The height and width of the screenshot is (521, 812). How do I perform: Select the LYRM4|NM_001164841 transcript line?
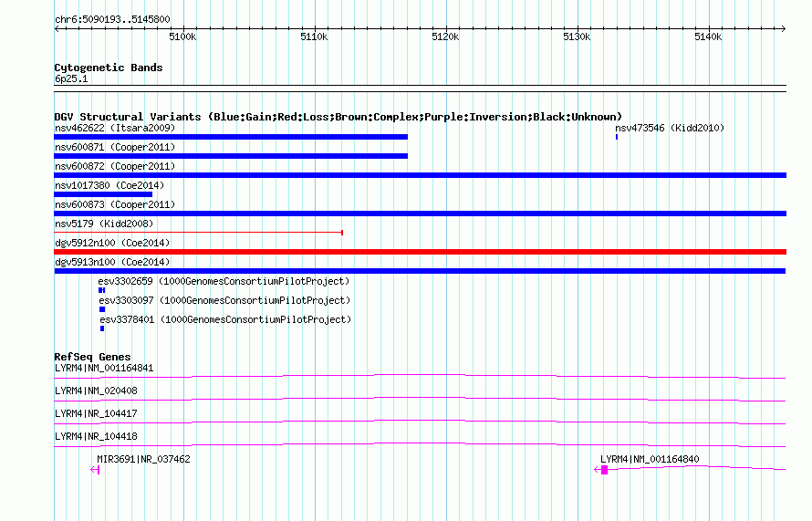coord(420,377)
